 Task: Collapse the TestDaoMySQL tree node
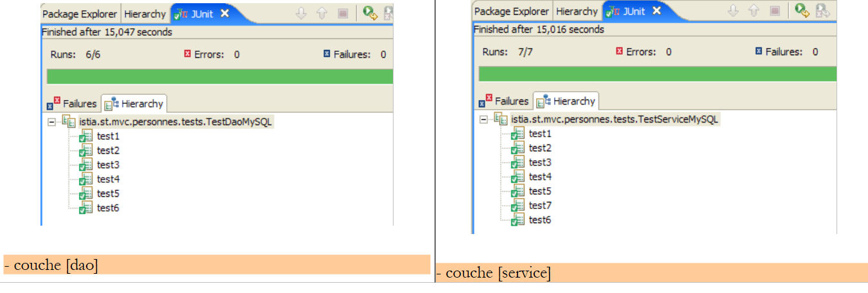(51, 122)
